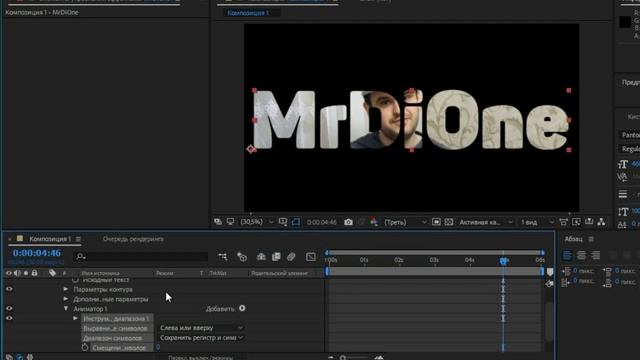Click the draft 3D icon in timeline
The width and height of the screenshot is (640, 360).
pyautogui.click(x=242, y=257)
